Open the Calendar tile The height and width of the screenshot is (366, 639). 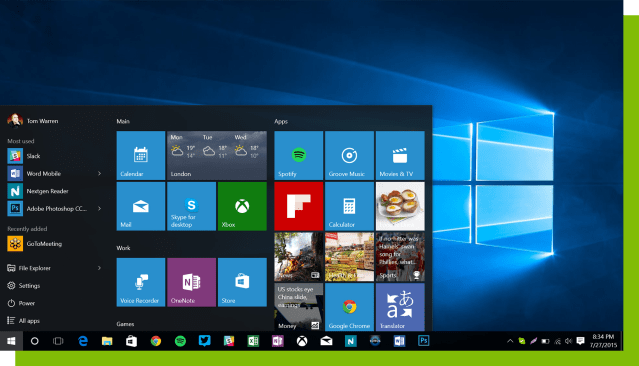pyautogui.click(x=141, y=155)
